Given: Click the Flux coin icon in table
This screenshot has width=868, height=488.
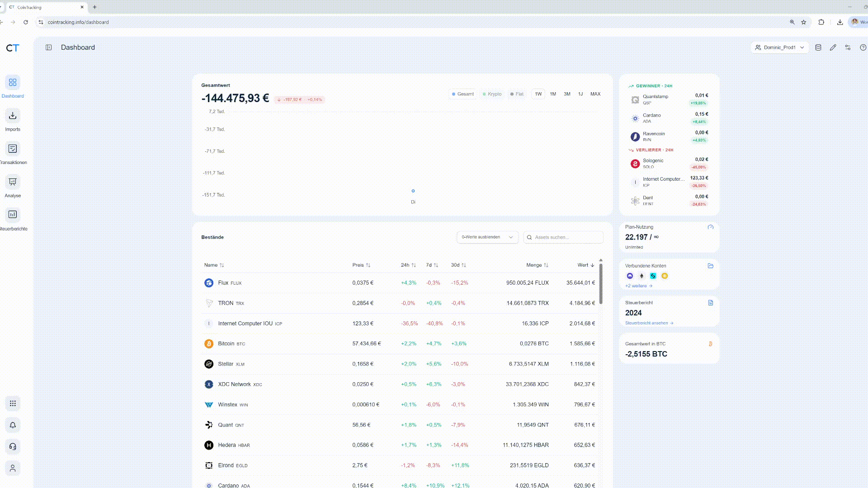Looking at the screenshot, I should coord(209,283).
